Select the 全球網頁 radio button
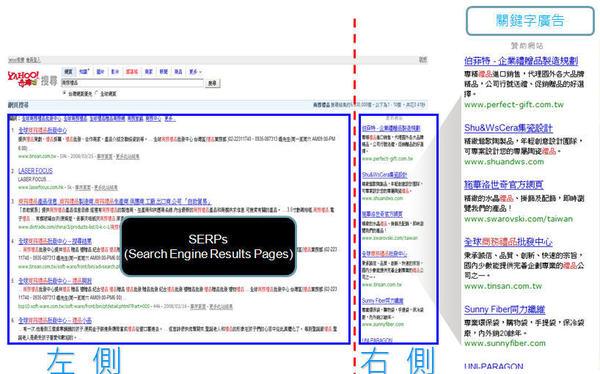 [97, 93]
